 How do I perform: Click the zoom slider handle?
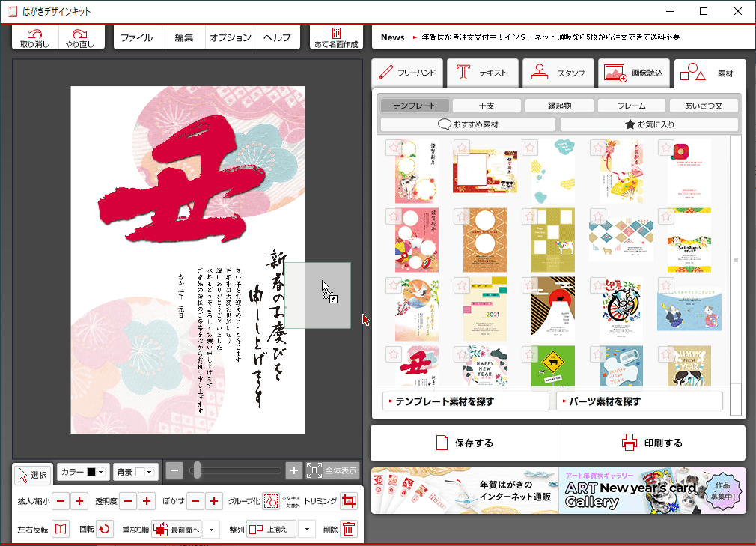(x=197, y=470)
